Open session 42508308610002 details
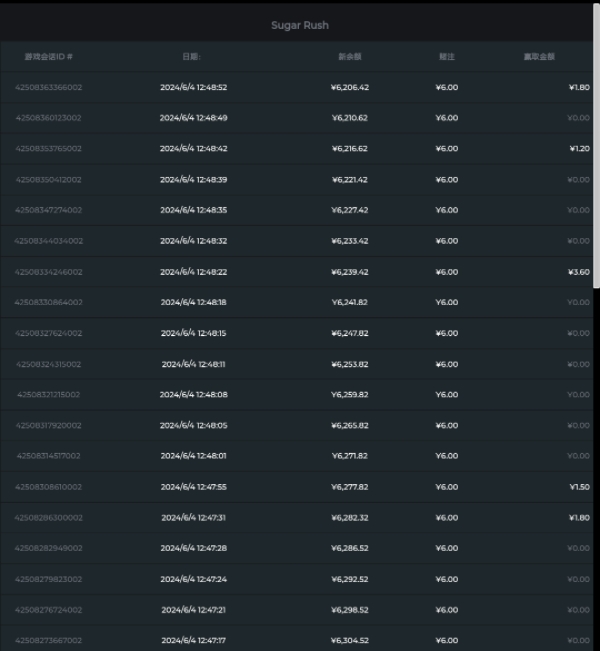Screen dimensions: 600x651 pos(48,487)
